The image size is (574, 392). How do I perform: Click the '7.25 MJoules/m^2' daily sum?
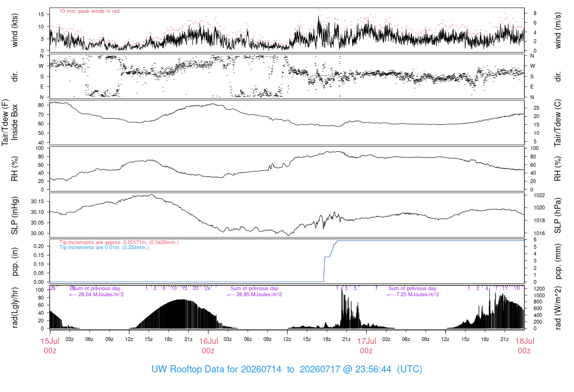[x=418, y=295]
